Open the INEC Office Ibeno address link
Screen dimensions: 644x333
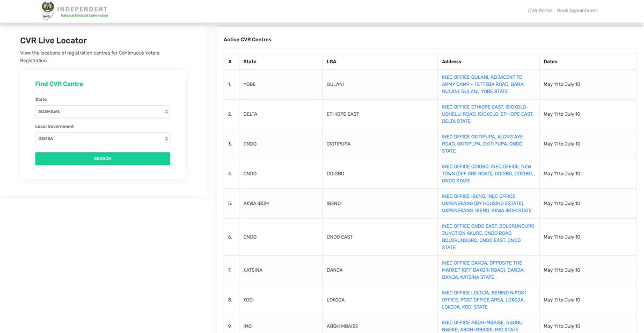(487, 203)
